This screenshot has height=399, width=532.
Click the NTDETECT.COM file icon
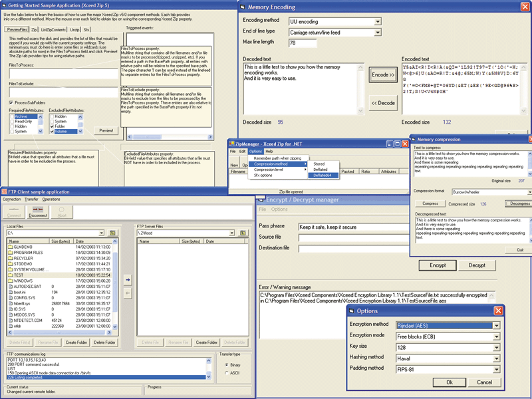(x=11, y=321)
